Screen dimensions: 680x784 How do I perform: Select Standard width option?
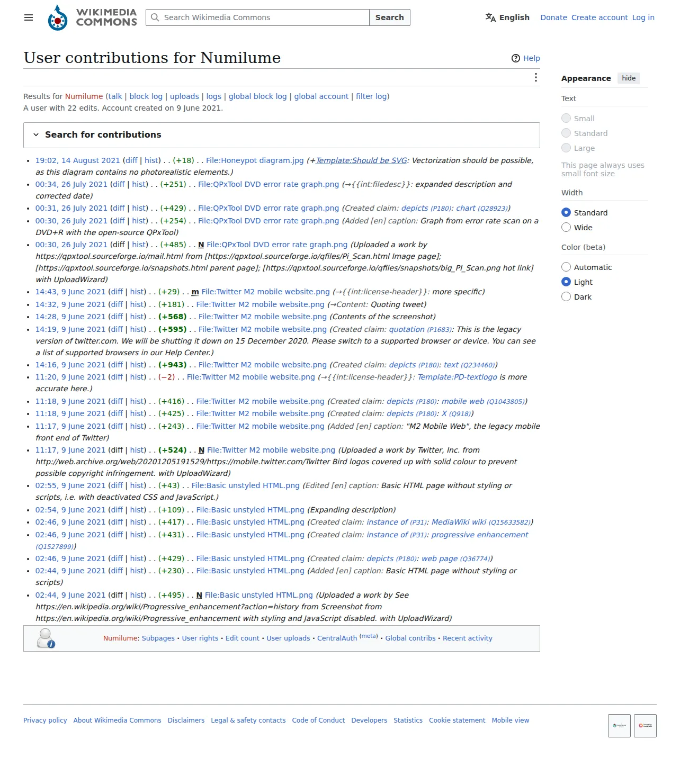566,212
